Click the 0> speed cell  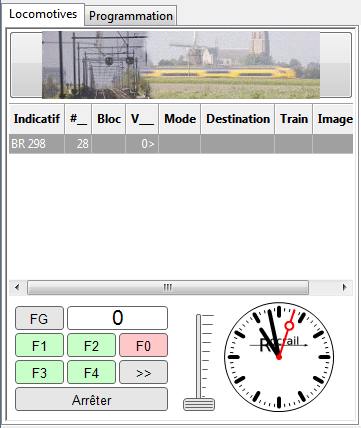coord(142,144)
